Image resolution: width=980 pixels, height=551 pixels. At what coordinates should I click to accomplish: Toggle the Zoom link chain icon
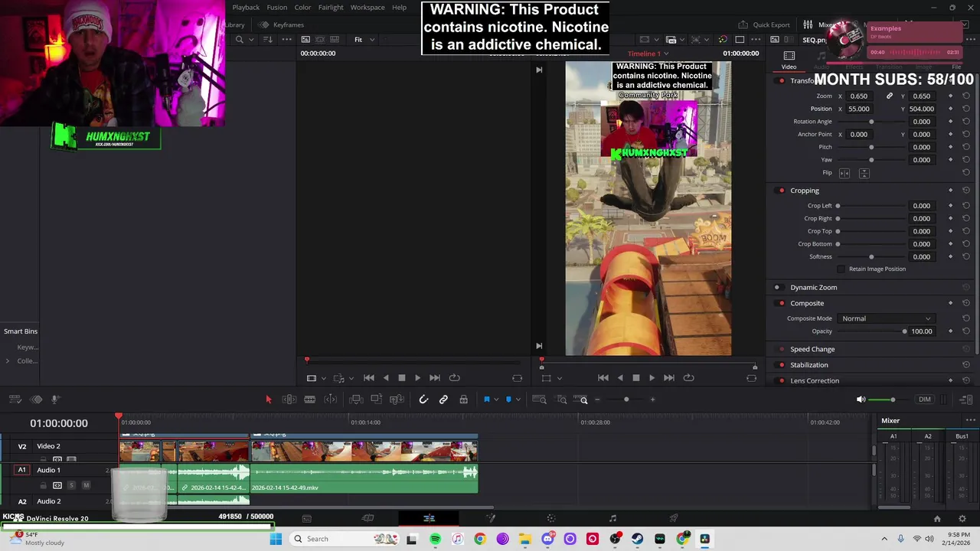coord(890,96)
